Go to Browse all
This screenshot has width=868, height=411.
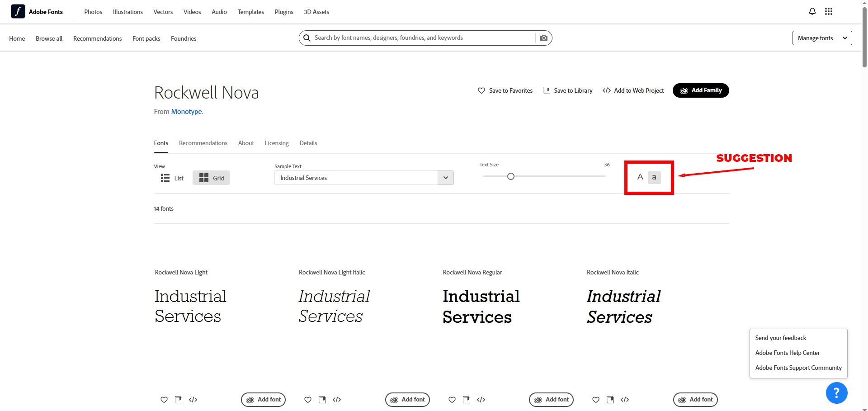(49, 38)
